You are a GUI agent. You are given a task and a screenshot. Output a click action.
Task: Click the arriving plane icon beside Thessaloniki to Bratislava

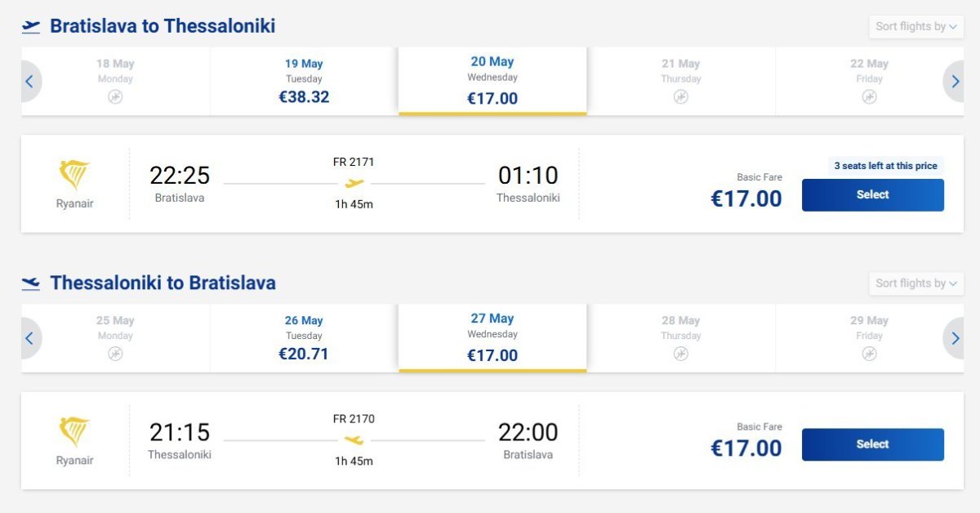(31, 283)
